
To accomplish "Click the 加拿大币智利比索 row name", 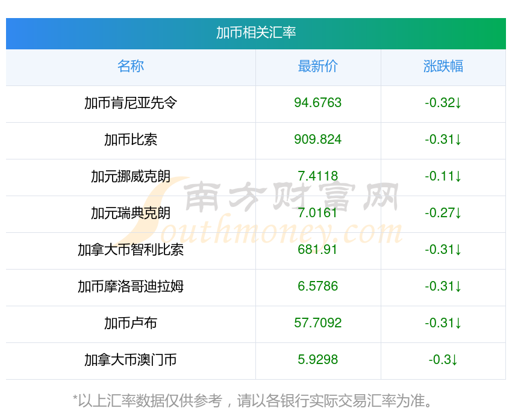I will 131,250.
